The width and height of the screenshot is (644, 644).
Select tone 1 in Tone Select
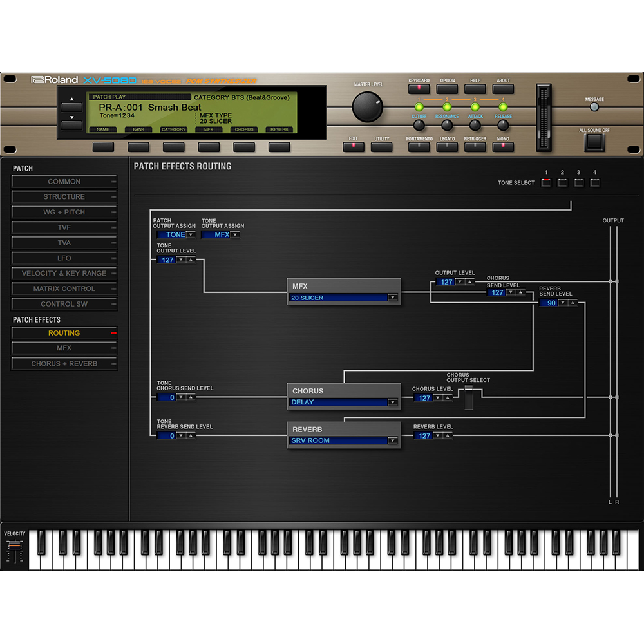click(x=546, y=182)
